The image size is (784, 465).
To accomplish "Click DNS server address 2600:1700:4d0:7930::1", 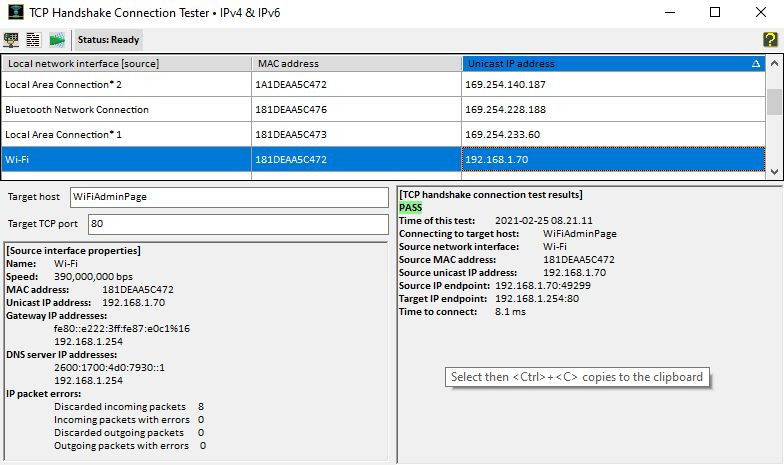I will point(110,368).
